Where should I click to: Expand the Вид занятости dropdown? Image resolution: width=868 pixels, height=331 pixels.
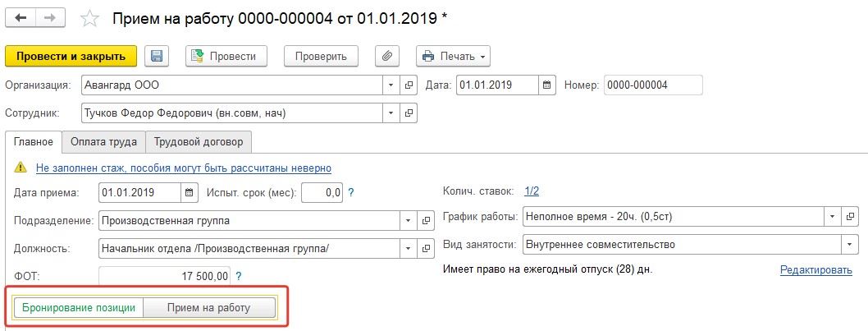pos(849,244)
